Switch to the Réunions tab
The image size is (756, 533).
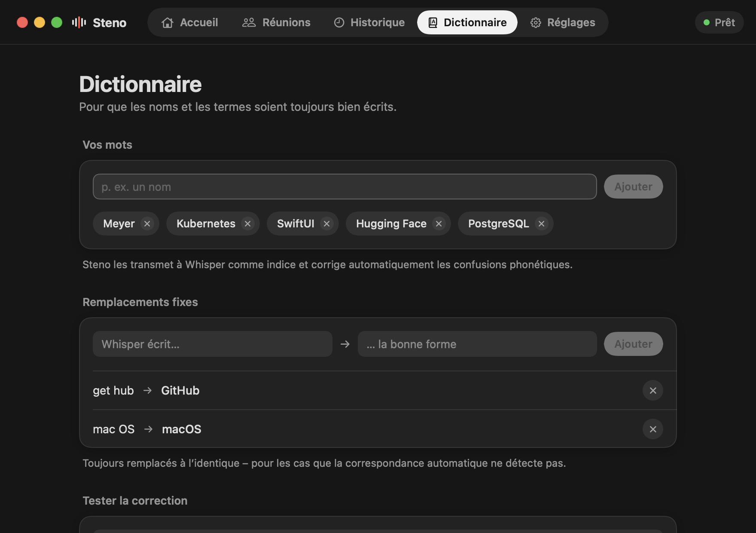(x=276, y=22)
